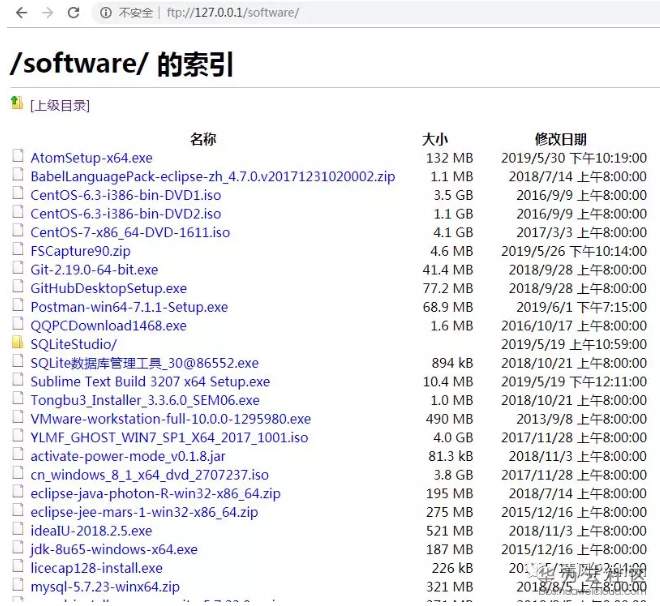The image size is (660, 606).
Task: Click file icon next to AtomSetup-x64.exe
Action: tap(17, 156)
